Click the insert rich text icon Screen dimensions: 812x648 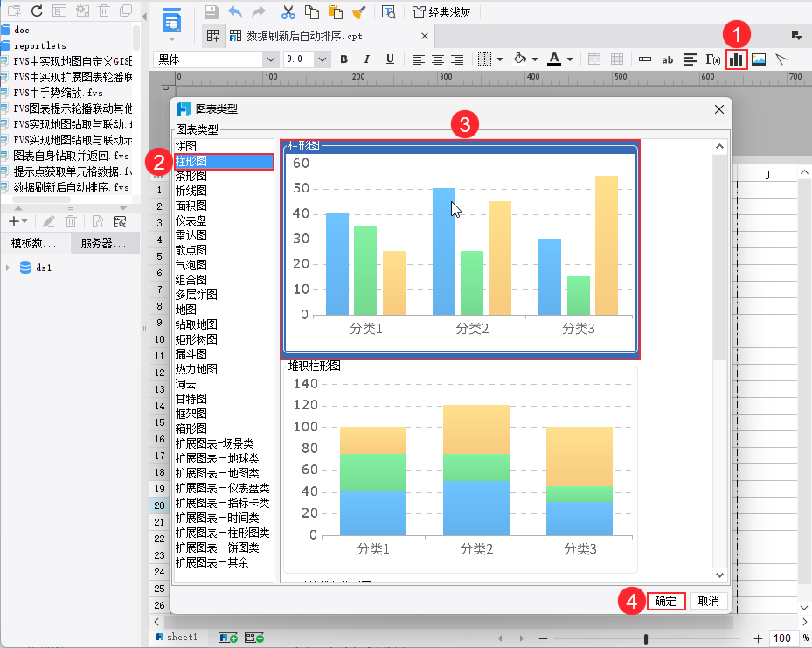691,59
